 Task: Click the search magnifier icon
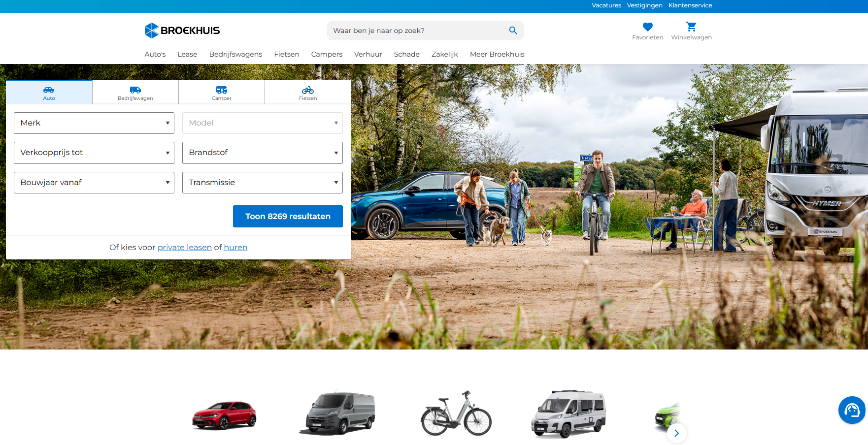pos(513,31)
